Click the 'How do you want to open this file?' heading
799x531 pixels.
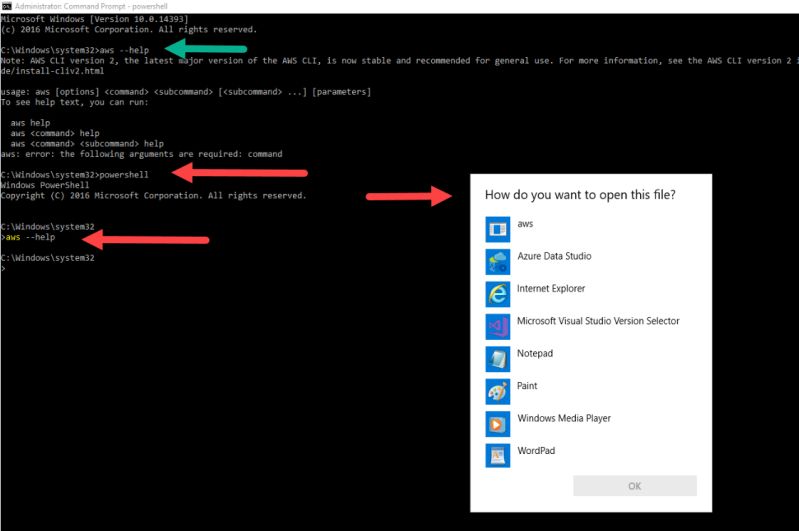coord(580,195)
